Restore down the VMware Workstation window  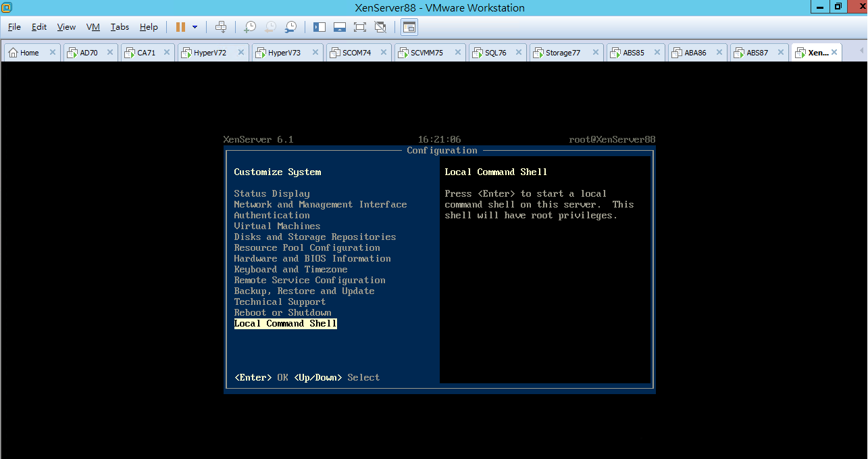[838, 7]
